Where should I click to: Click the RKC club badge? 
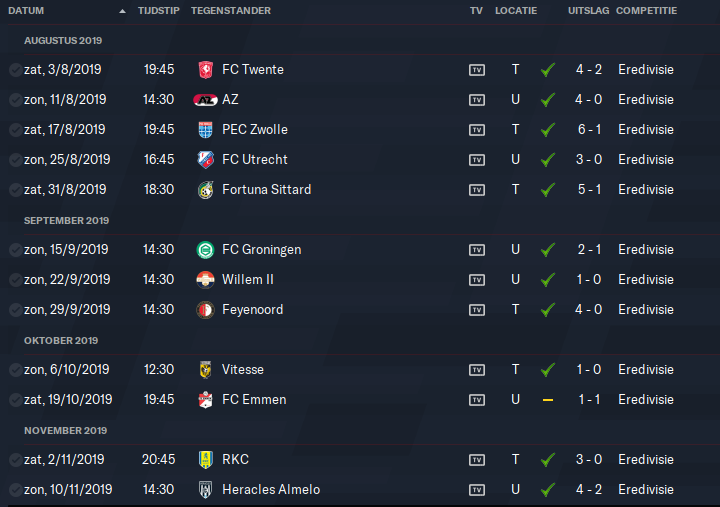(x=205, y=460)
